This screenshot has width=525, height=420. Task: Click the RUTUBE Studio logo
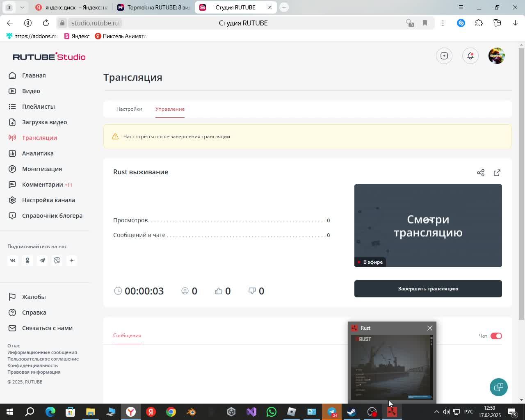(x=49, y=57)
